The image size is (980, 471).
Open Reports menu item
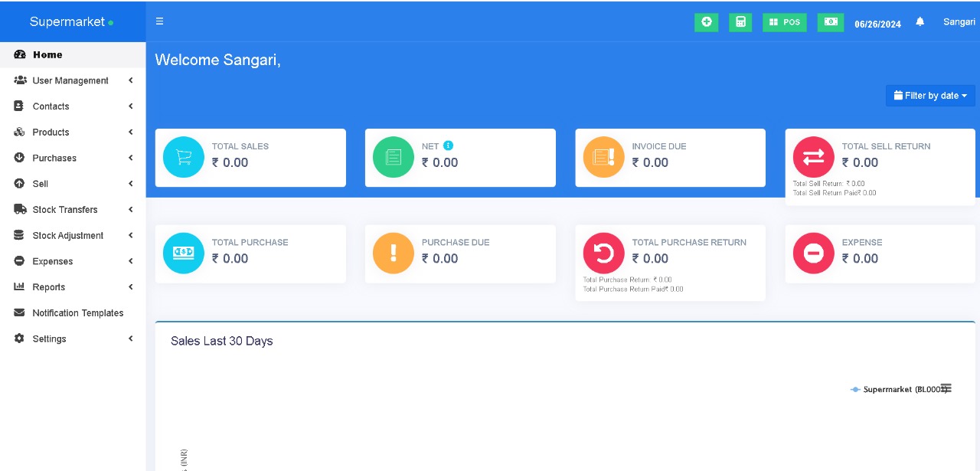[73, 287]
